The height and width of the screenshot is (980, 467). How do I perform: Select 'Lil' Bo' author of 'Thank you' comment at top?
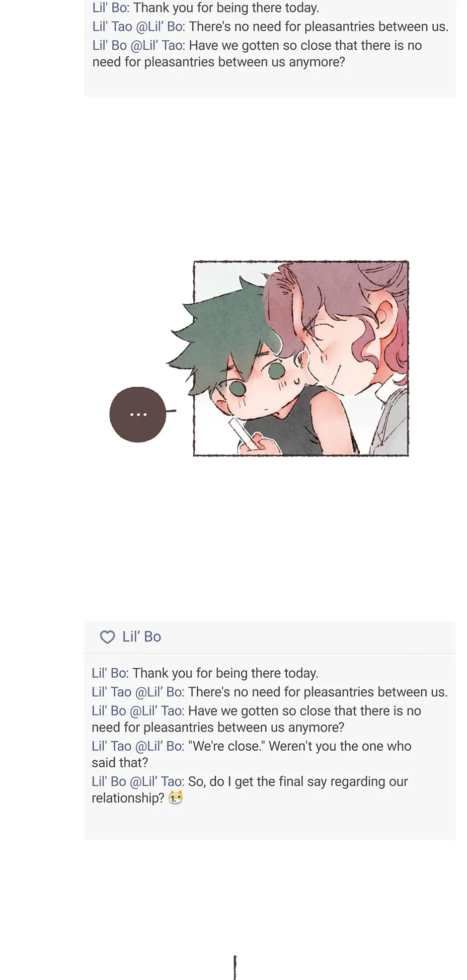pyautogui.click(x=111, y=8)
